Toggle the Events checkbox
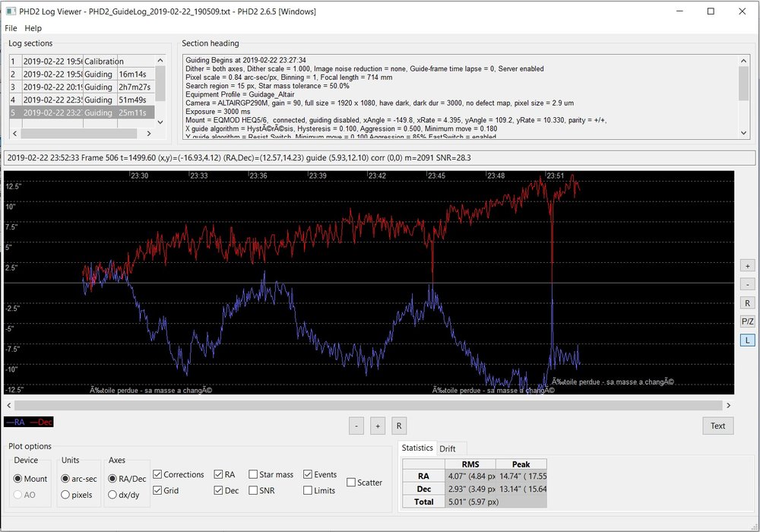The width and height of the screenshot is (760, 532). [x=320, y=474]
